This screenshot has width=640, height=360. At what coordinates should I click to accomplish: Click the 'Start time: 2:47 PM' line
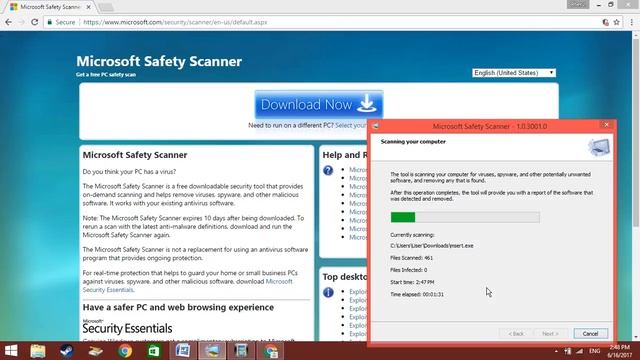click(x=412, y=282)
